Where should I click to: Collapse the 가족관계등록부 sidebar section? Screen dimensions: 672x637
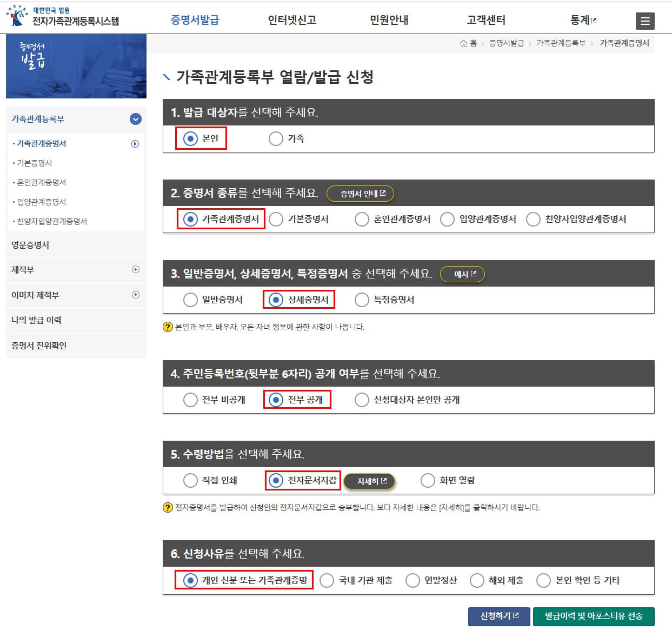tap(136, 119)
